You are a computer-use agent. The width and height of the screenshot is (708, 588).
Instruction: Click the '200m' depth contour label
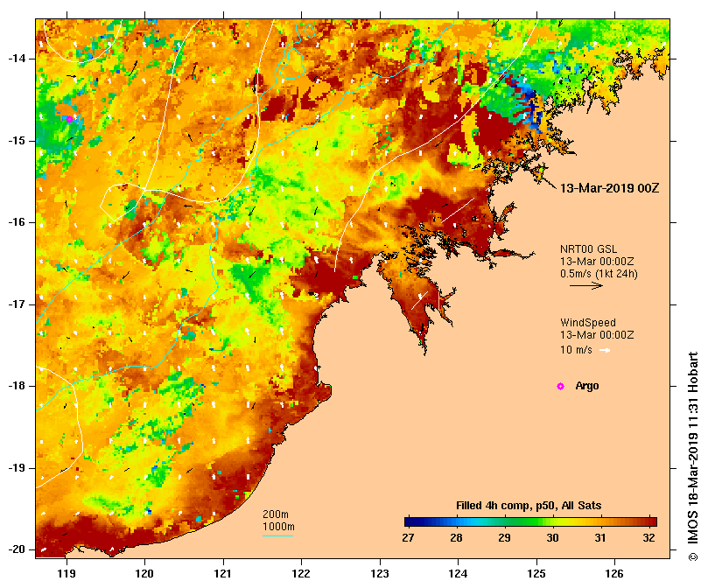click(276, 514)
